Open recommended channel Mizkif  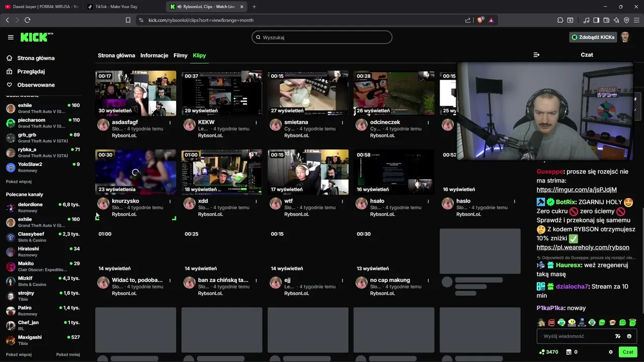coord(43,281)
